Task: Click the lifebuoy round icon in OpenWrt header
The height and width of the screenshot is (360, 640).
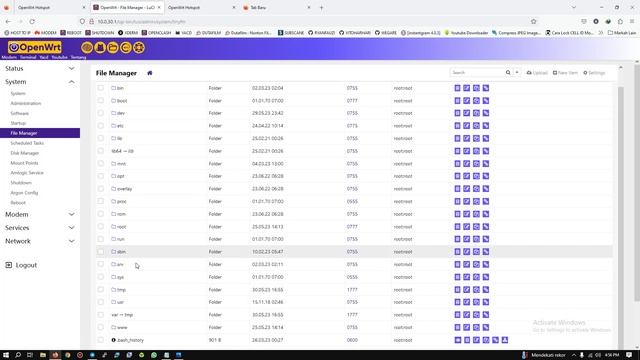Action: tap(139, 48)
